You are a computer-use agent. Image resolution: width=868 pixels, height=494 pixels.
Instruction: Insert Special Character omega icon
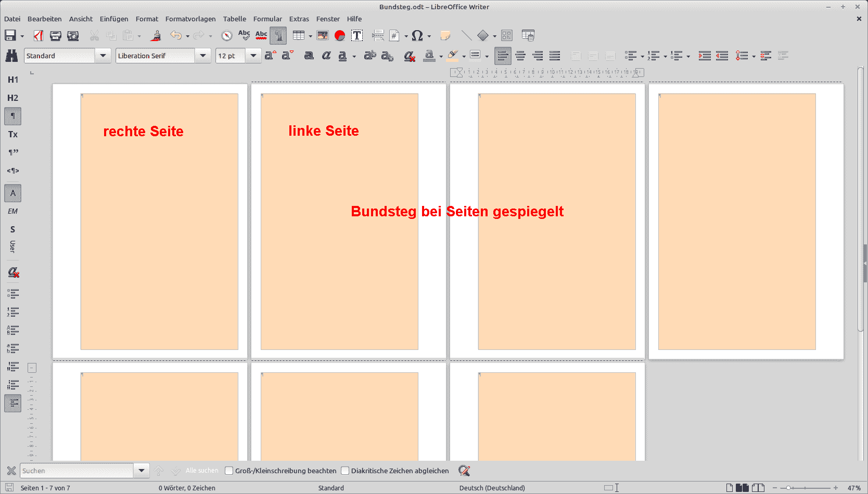click(x=417, y=35)
